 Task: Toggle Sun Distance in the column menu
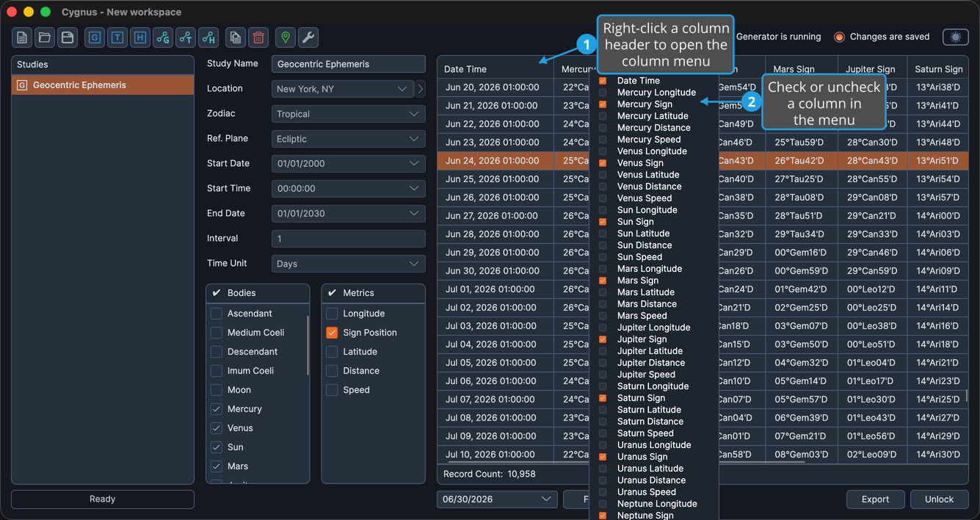(603, 245)
